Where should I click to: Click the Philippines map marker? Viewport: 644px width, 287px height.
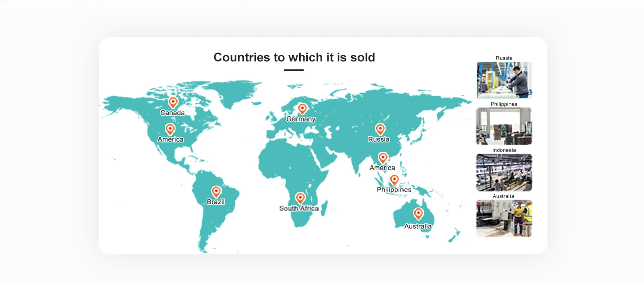click(x=394, y=180)
